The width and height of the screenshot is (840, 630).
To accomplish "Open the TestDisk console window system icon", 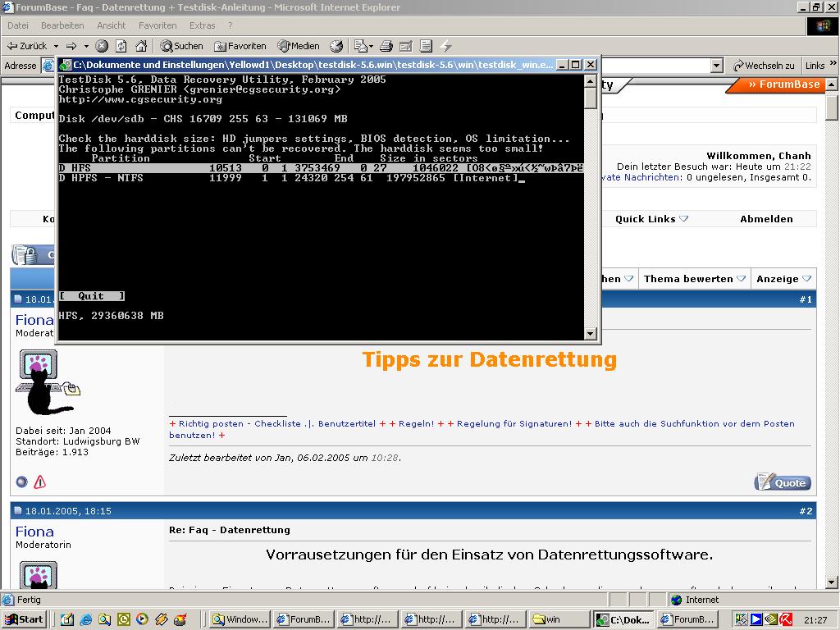I will coord(65,65).
